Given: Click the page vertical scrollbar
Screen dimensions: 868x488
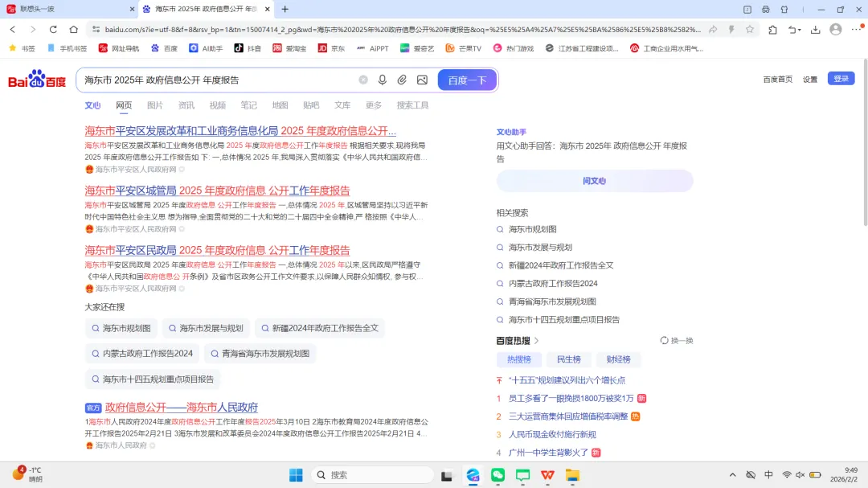Looking at the screenshot, I should pyautogui.click(x=865, y=144).
